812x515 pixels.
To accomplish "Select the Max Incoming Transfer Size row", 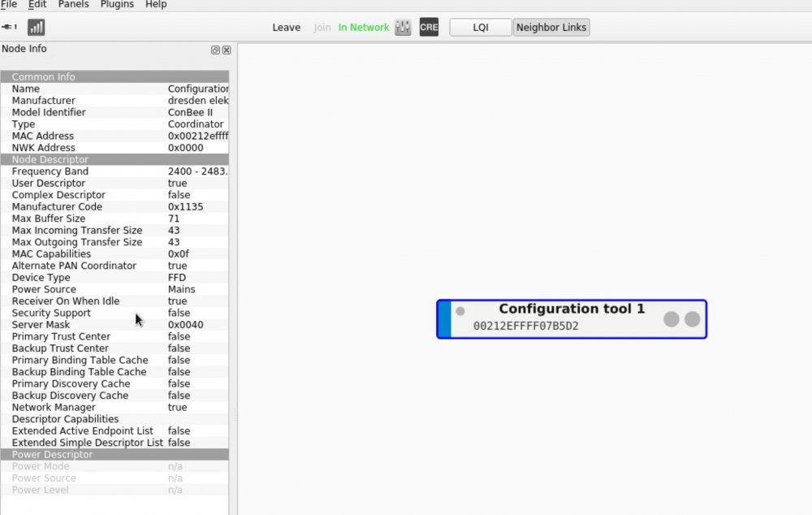I will (114, 231).
